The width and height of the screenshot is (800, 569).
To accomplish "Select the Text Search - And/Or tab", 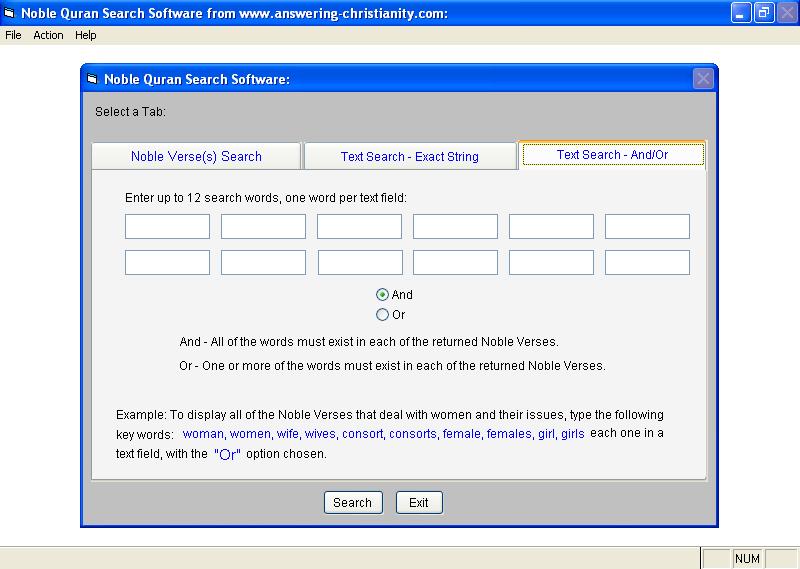I will (612, 155).
